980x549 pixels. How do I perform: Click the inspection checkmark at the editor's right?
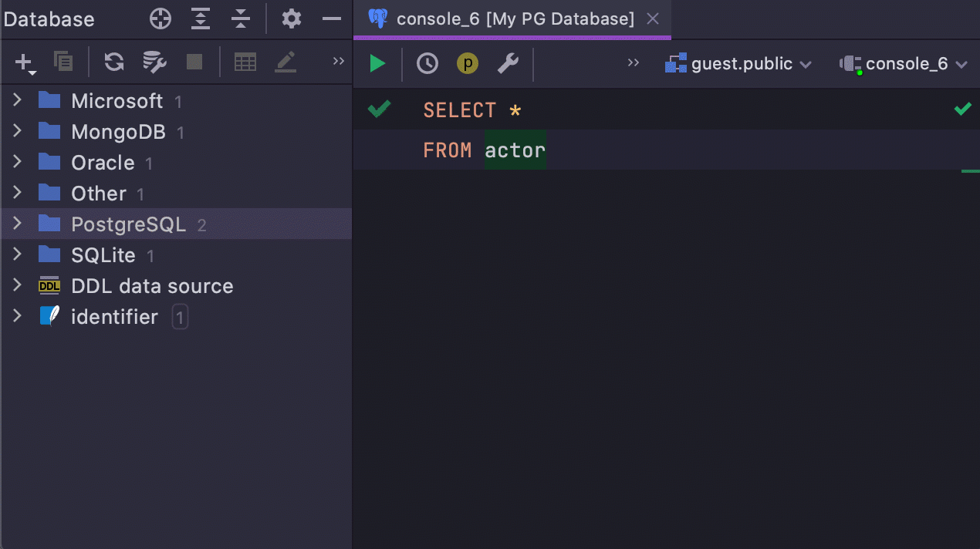(962, 109)
